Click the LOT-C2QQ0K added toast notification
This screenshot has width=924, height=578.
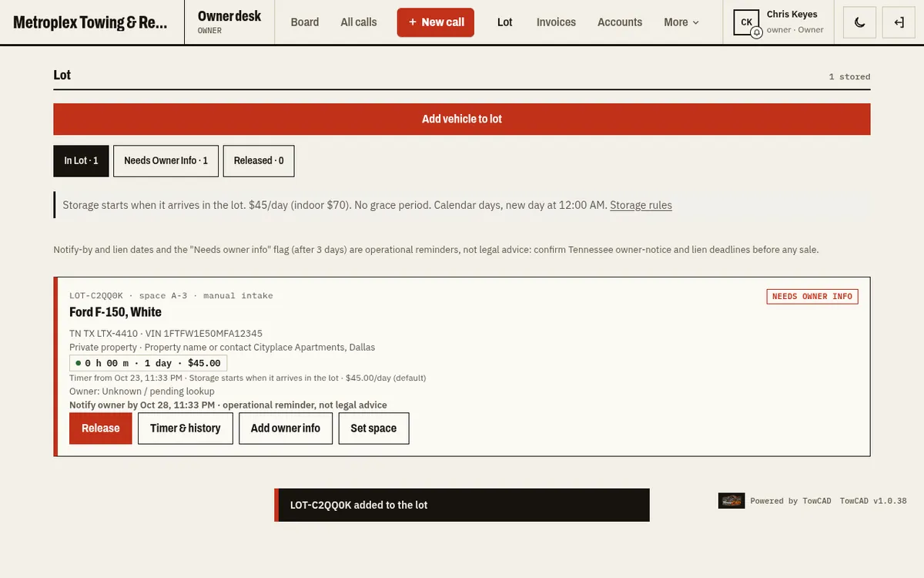[x=462, y=505]
